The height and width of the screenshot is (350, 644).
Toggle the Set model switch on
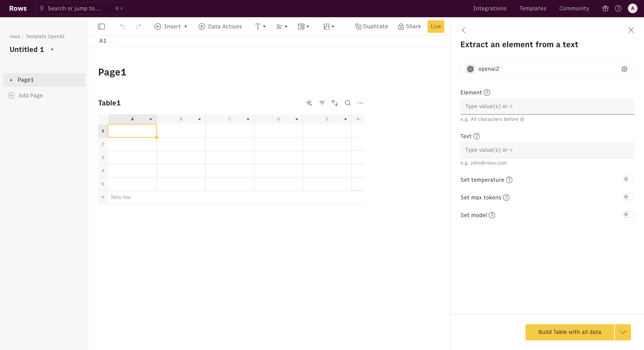click(628, 214)
